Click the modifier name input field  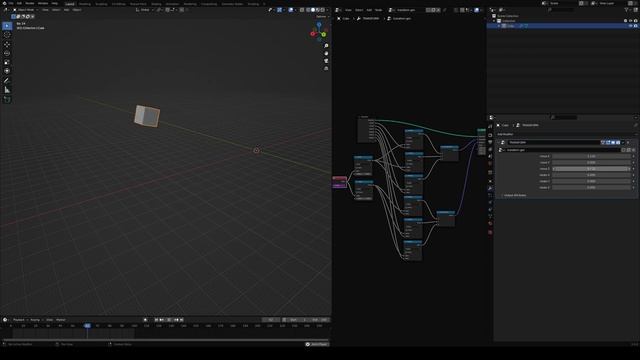554,142
